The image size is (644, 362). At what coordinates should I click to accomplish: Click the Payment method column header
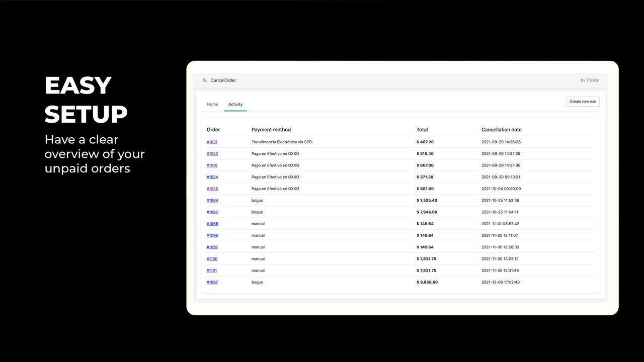[x=271, y=130]
